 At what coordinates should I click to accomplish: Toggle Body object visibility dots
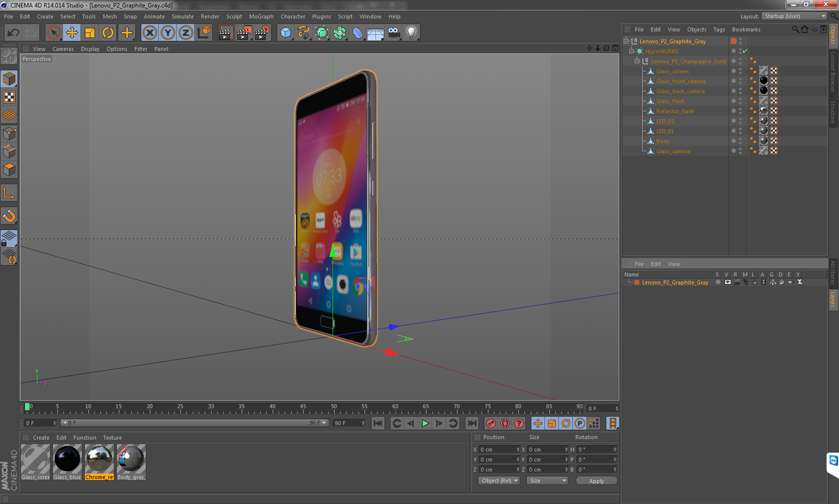point(740,141)
